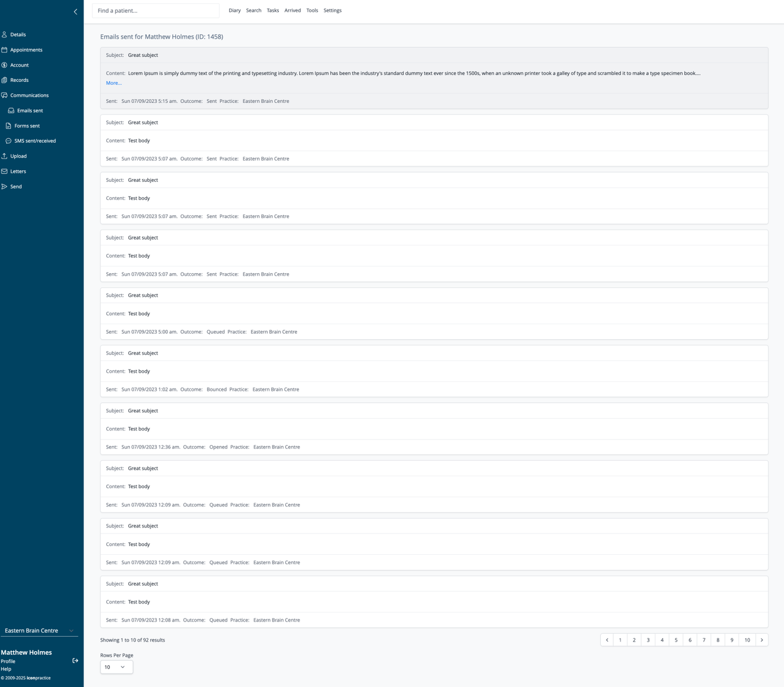Open the Help link
784x687 pixels.
[x=6, y=669]
